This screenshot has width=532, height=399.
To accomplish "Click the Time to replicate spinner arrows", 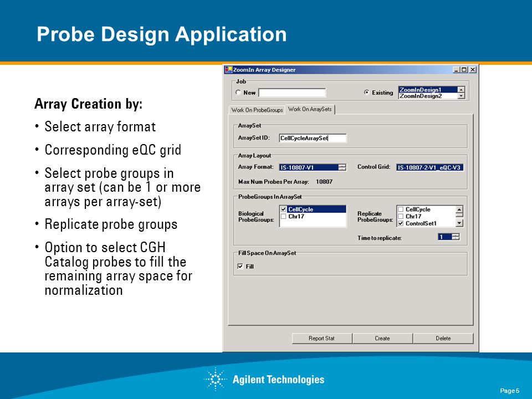I will 456,237.
